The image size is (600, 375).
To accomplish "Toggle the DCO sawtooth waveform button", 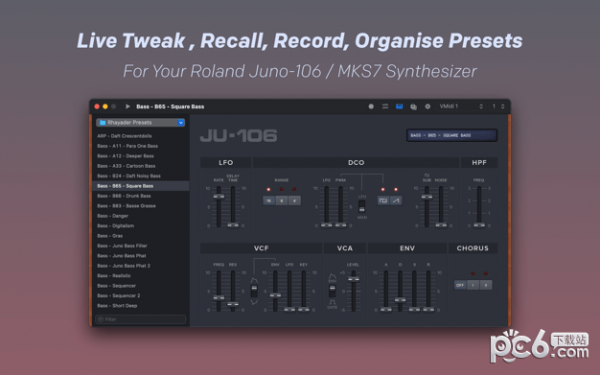I will [x=396, y=201].
